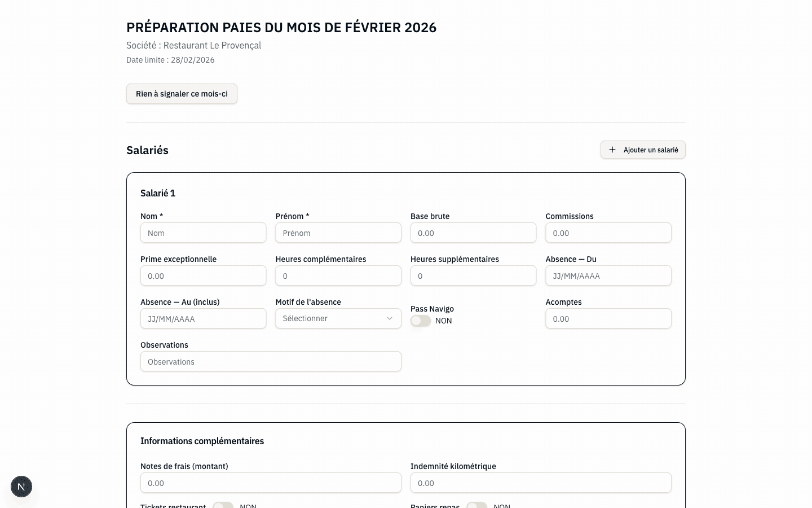Select the Prénom input field
812x508 pixels.
(x=338, y=233)
